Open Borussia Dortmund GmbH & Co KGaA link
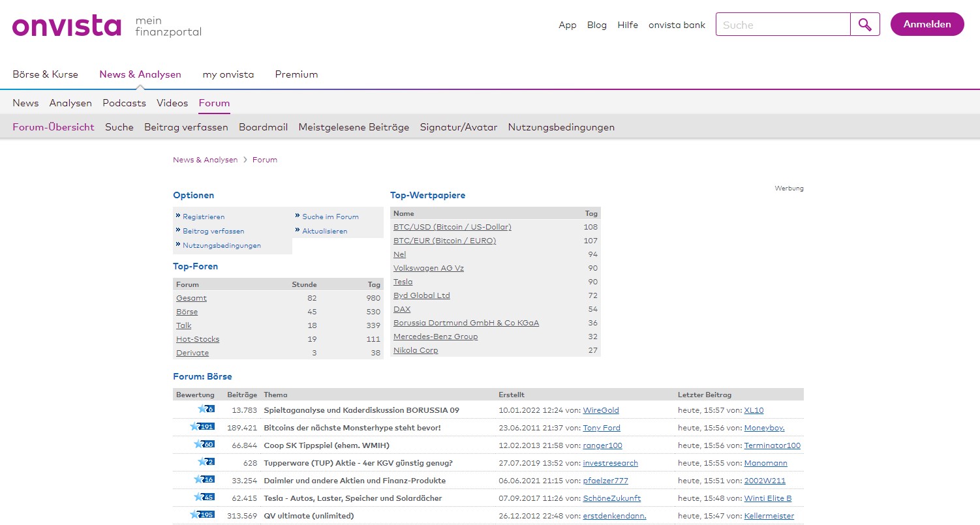Viewport: 980px width, 525px height. [x=466, y=323]
